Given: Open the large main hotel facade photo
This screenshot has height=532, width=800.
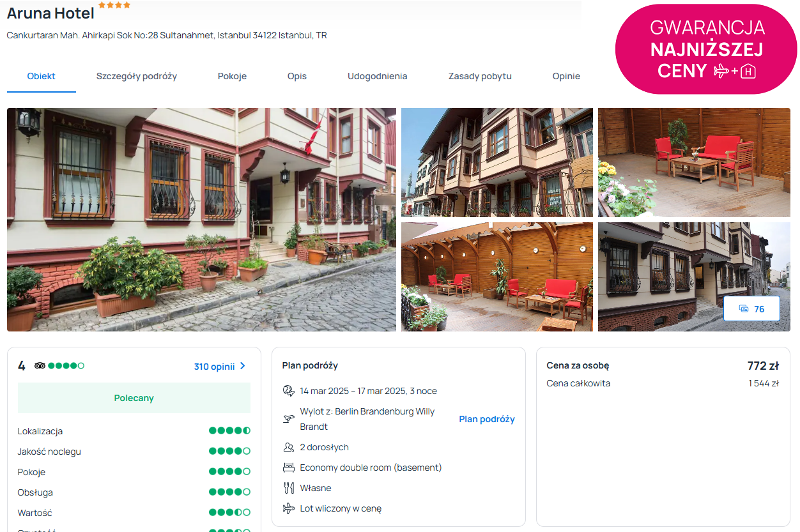Looking at the screenshot, I should [x=201, y=219].
